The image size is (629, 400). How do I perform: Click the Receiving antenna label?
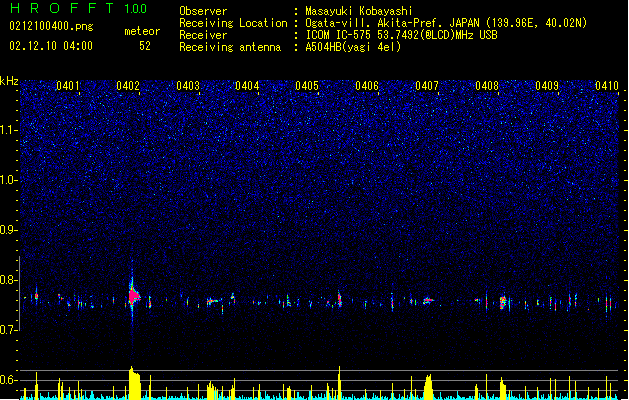point(230,47)
